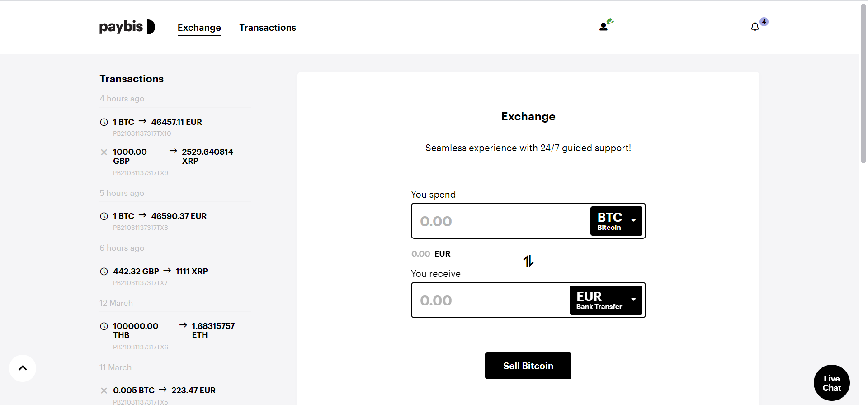868x405 pixels.
Task: Click the clock icon on the 1 BTC 46457.11 EUR transaction
Action: (x=104, y=122)
